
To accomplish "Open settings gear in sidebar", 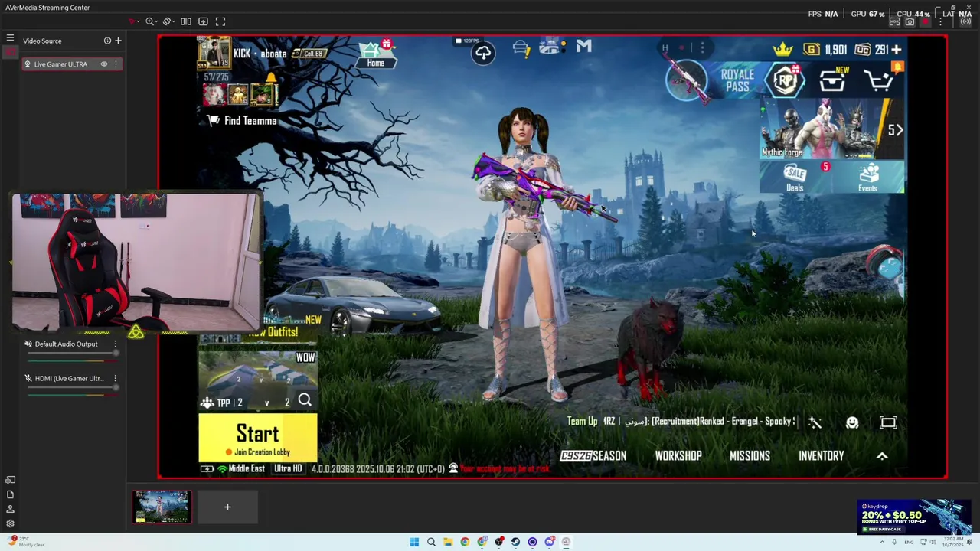I will tap(10, 523).
